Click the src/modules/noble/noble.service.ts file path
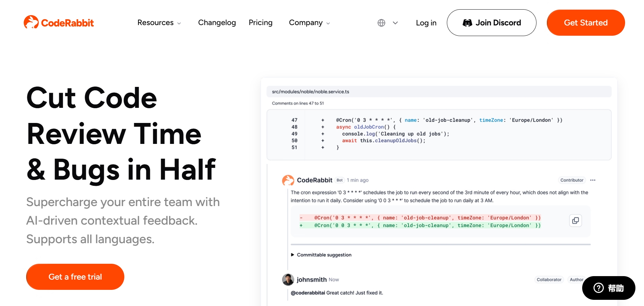644x306 pixels. (x=310, y=92)
